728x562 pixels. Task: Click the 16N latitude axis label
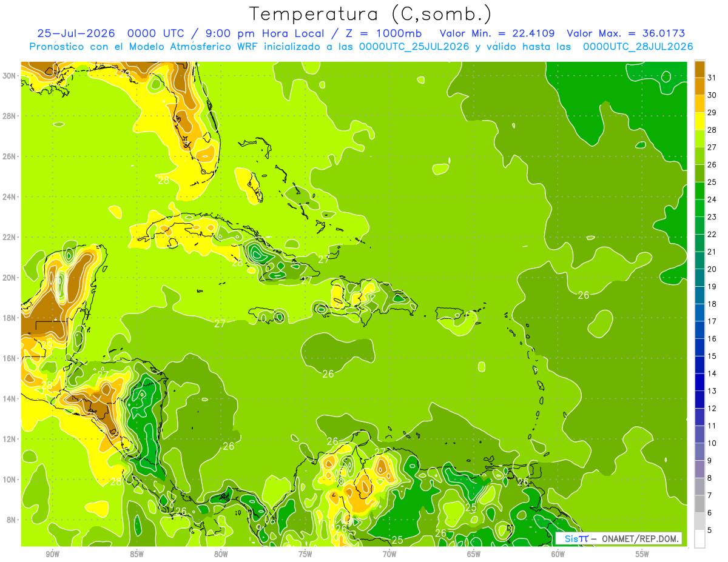click(10, 358)
